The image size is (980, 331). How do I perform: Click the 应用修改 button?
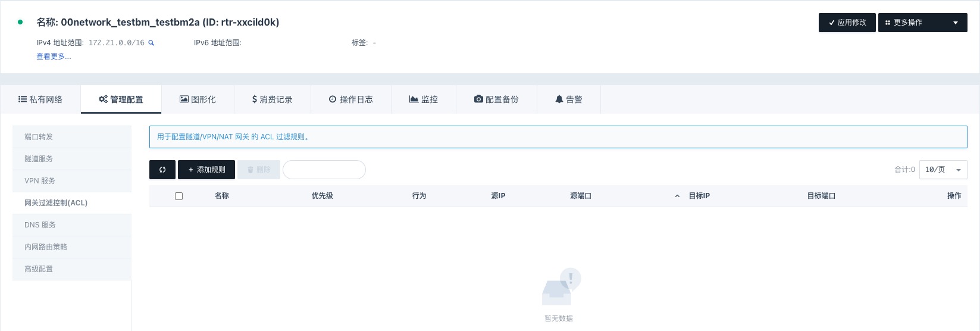[x=847, y=23]
